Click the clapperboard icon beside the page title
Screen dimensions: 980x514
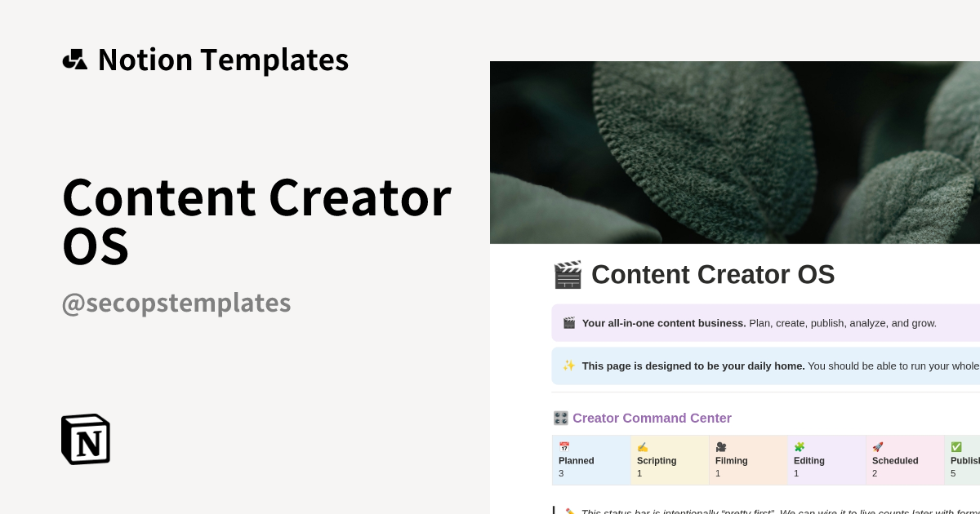click(568, 275)
